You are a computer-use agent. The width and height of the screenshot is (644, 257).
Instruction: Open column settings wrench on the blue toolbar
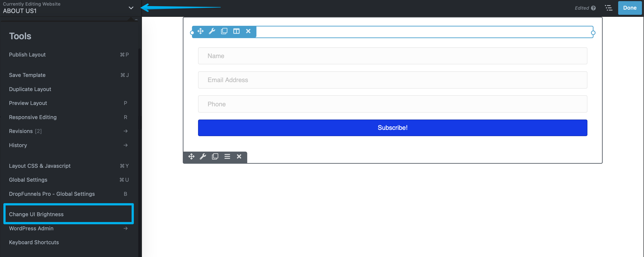click(212, 31)
